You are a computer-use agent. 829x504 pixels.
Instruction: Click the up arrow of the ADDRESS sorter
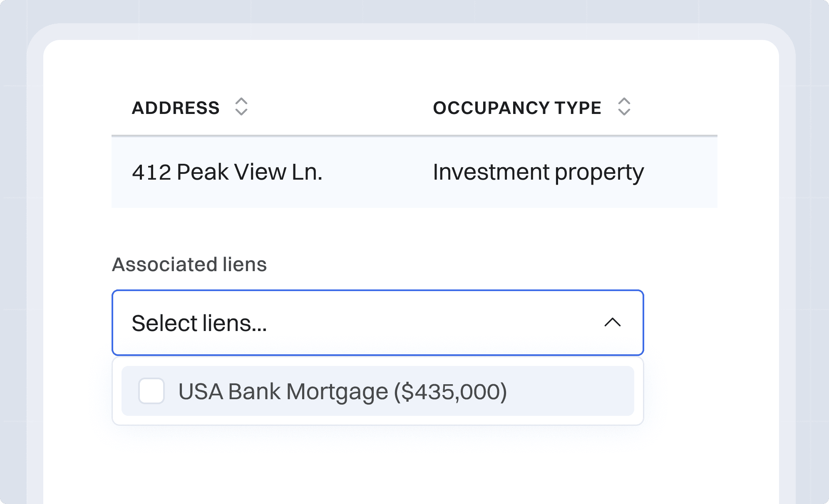tap(242, 102)
